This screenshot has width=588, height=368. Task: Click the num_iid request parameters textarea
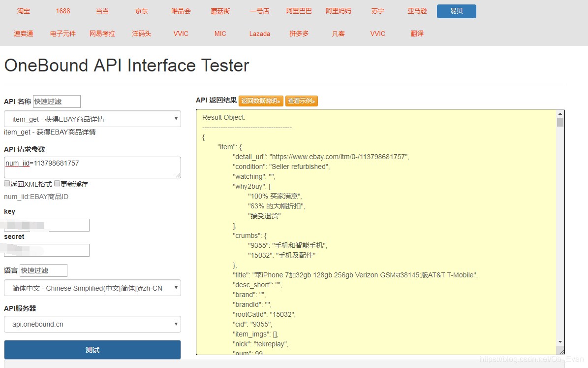[92, 167]
